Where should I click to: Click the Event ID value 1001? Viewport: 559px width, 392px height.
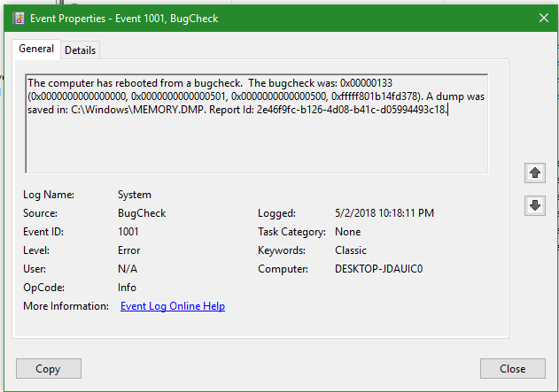(x=128, y=232)
